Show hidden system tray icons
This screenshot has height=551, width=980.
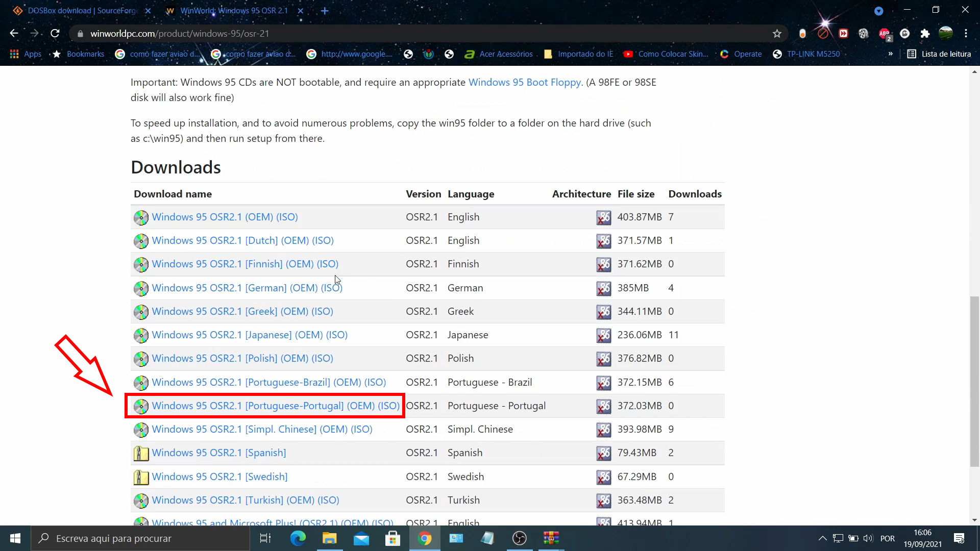[x=822, y=538]
